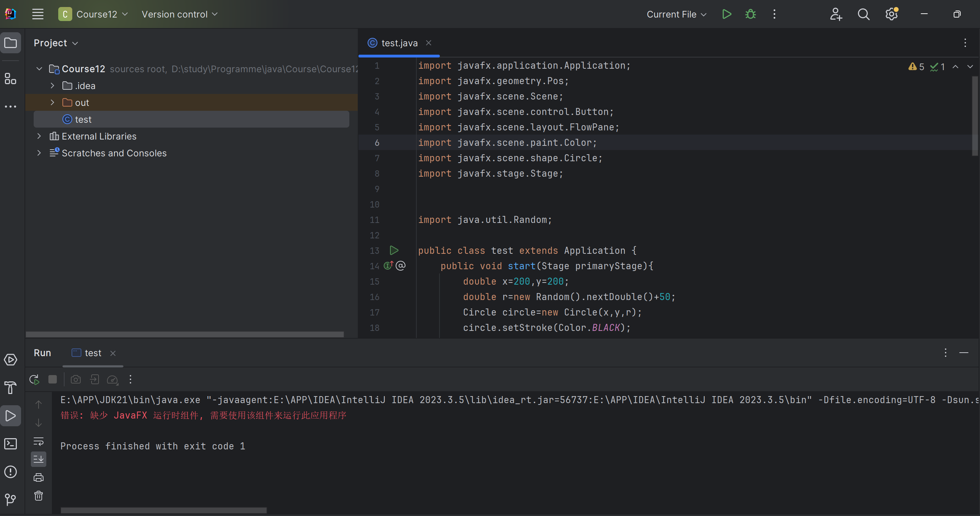Open Search Everywhere magnifier

[x=864, y=14]
